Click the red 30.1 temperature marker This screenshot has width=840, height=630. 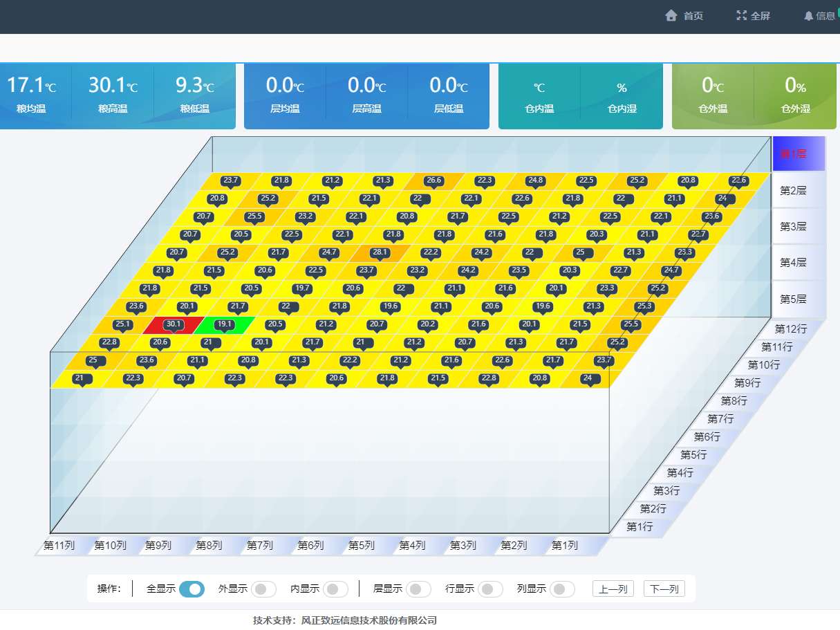pos(173,324)
